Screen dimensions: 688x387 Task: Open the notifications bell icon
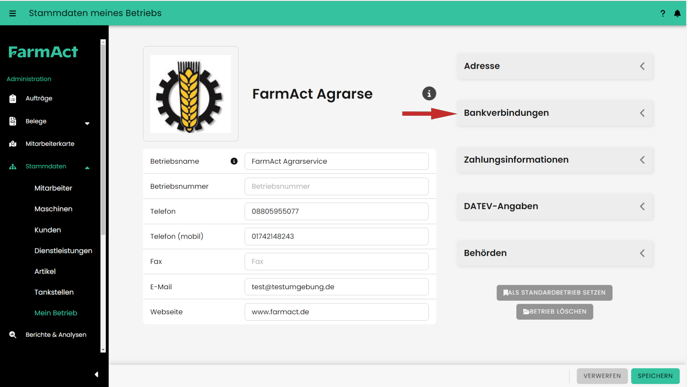[x=677, y=13]
